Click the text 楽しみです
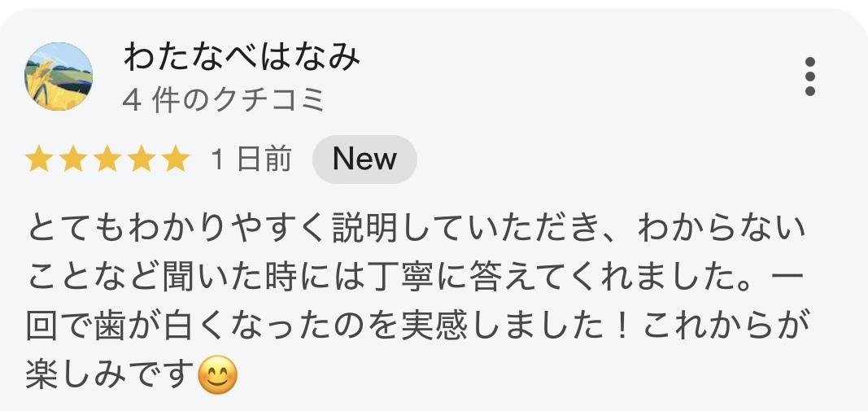This screenshot has height=411, width=868. click(111, 374)
